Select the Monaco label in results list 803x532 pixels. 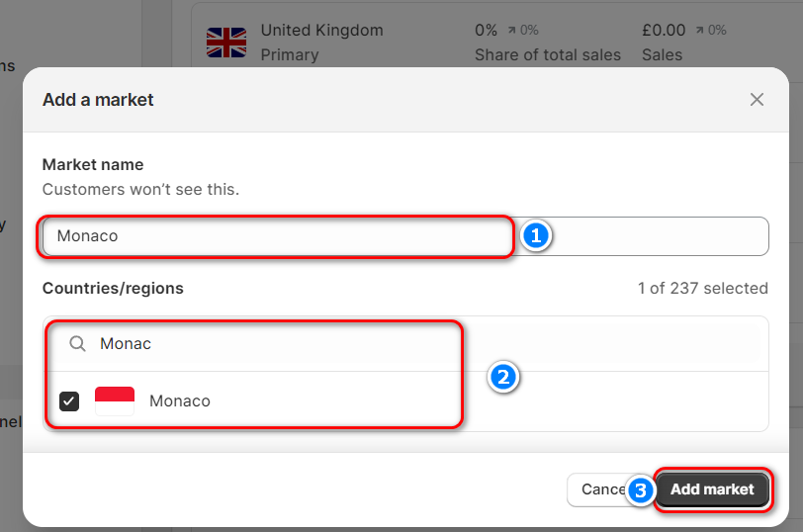(x=180, y=400)
